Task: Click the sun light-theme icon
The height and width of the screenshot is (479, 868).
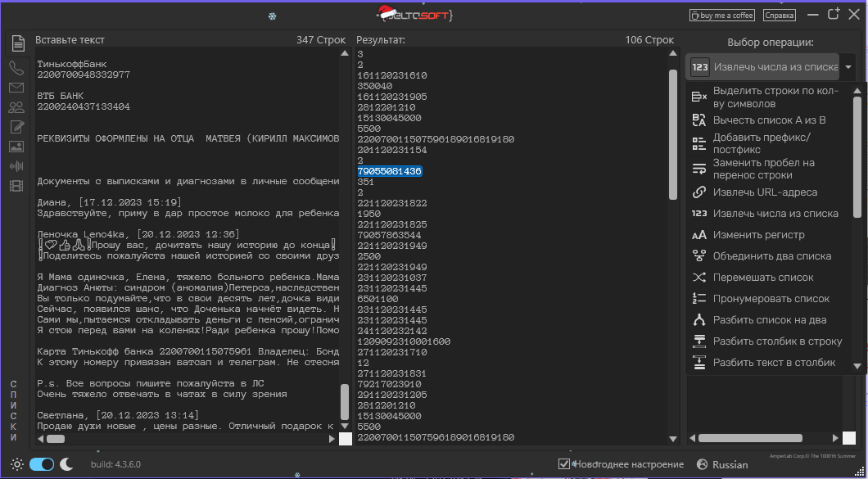Action: [x=17, y=464]
